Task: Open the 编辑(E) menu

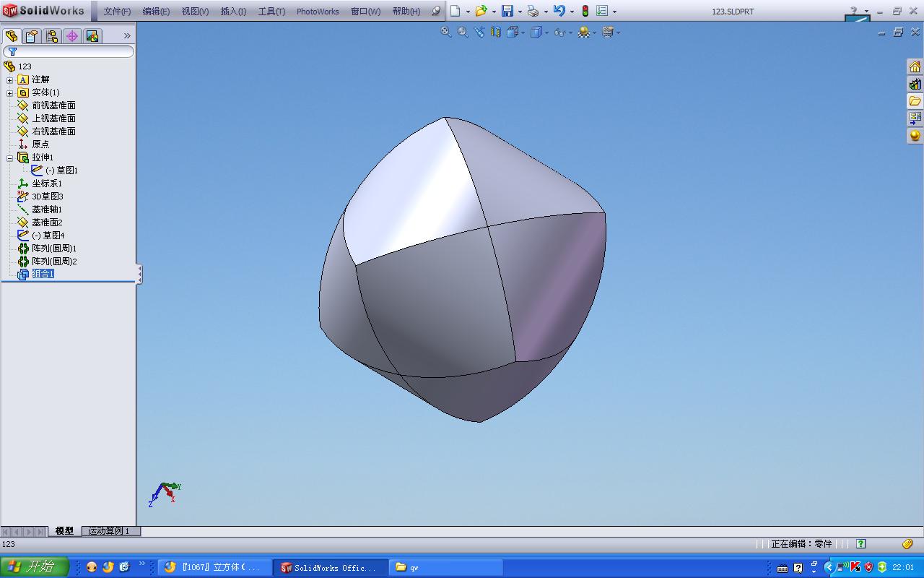Action: [x=156, y=12]
